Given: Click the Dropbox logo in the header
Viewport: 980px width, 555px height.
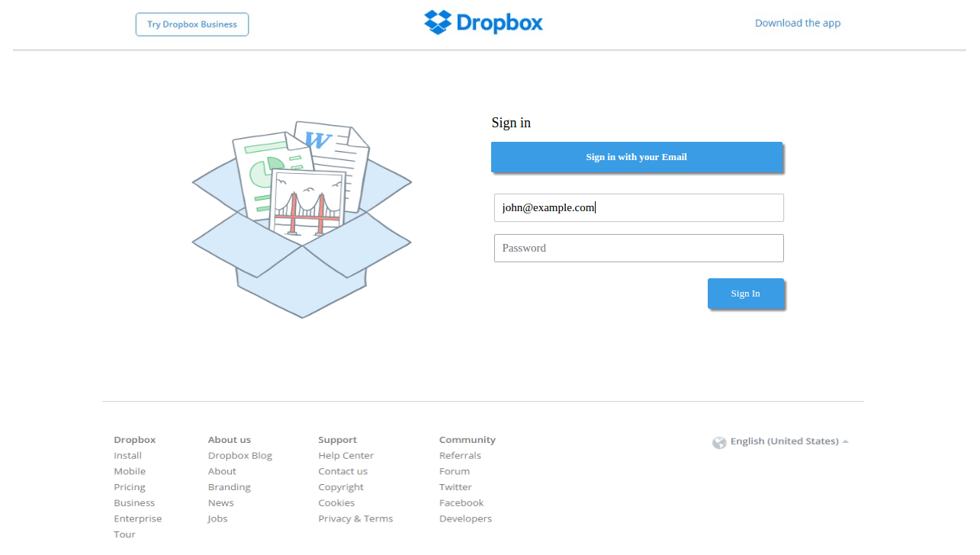Looking at the screenshot, I should 484,23.
